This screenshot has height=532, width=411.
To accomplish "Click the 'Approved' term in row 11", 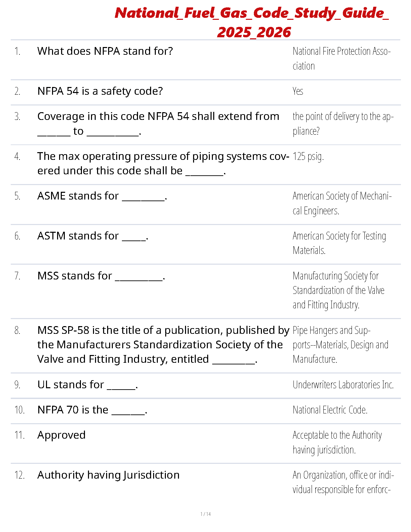I will point(61,435).
